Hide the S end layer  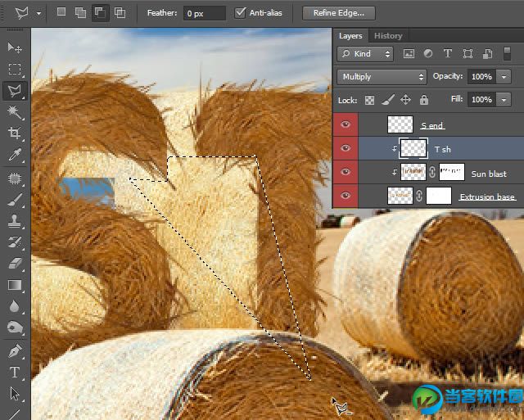[x=346, y=125]
